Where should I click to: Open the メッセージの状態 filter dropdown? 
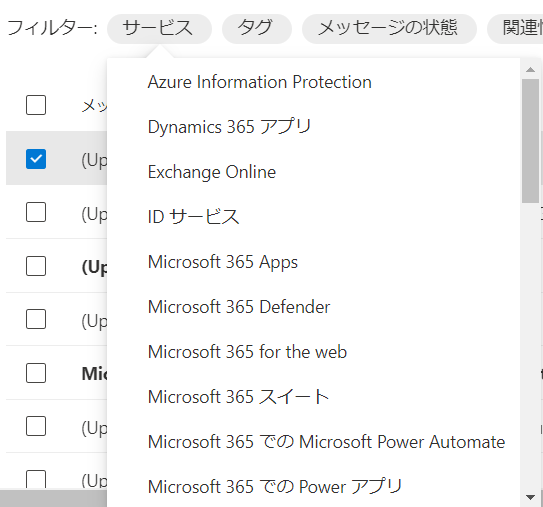click(x=389, y=28)
